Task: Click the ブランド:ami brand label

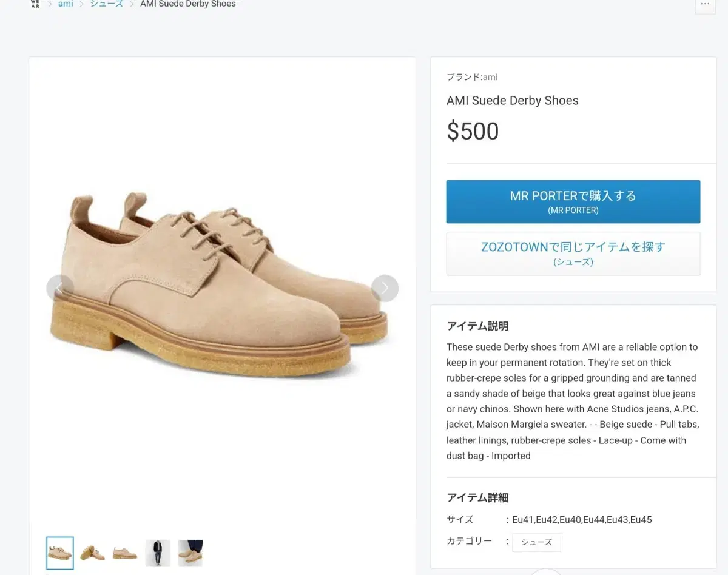Action: coord(472,77)
